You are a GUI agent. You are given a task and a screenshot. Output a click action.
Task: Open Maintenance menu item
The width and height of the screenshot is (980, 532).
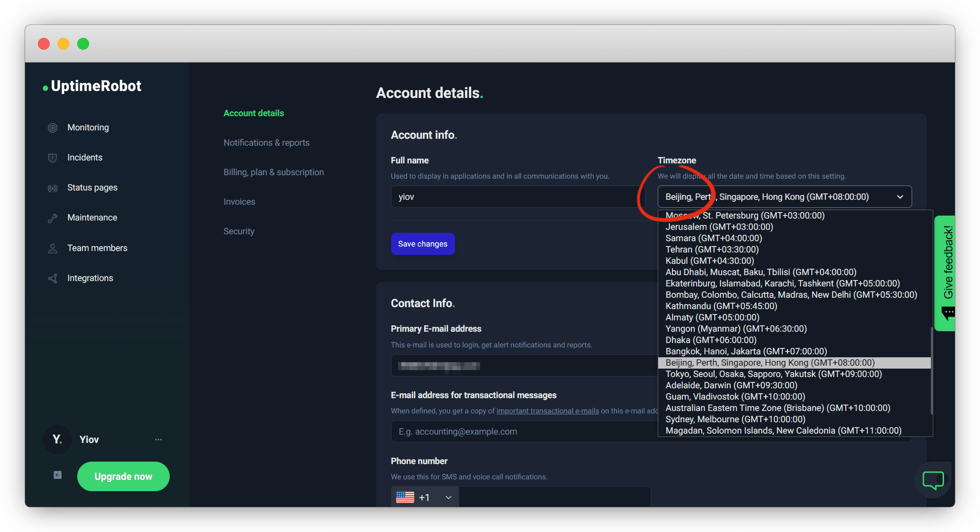[92, 218]
